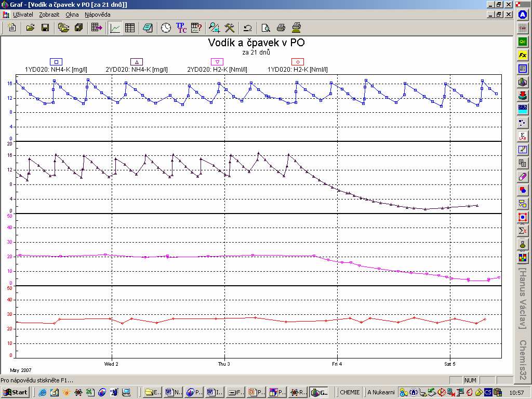Open the Nápověda menu
The image size is (532, 399).
[97, 15]
